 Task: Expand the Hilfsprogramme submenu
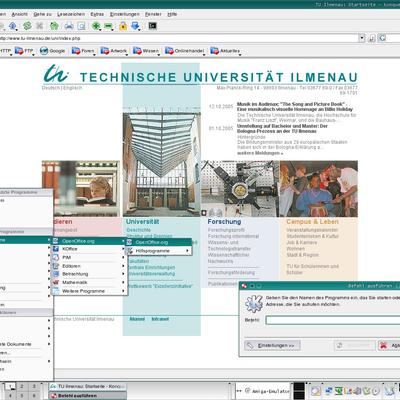158,251
